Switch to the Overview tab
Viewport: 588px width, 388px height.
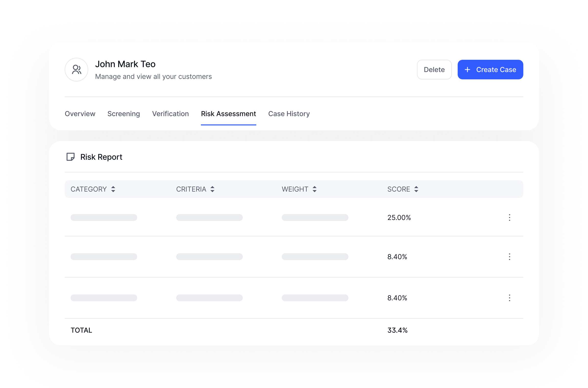pyautogui.click(x=80, y=114)
